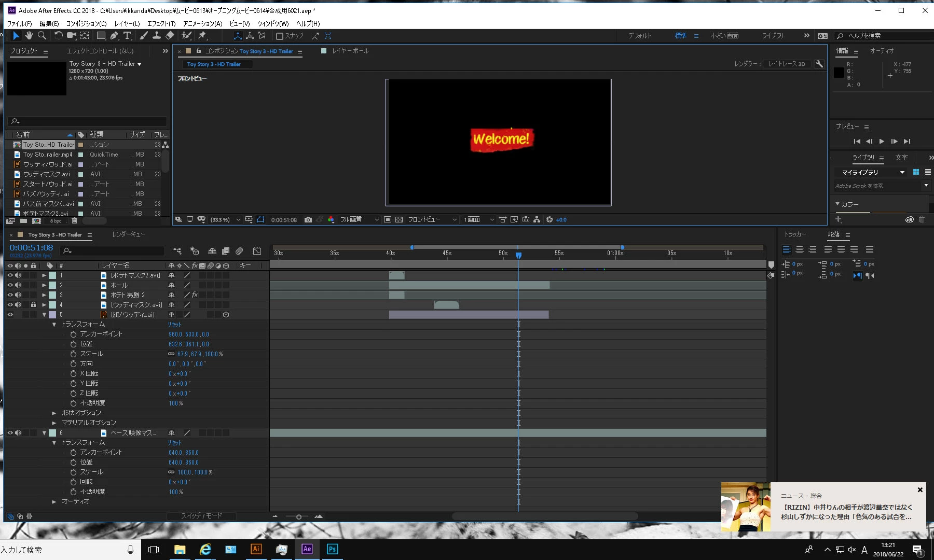This screenshot has width=934, height=560.
Task: Open the magnification 33.3% dropdown
Action: 226,220
